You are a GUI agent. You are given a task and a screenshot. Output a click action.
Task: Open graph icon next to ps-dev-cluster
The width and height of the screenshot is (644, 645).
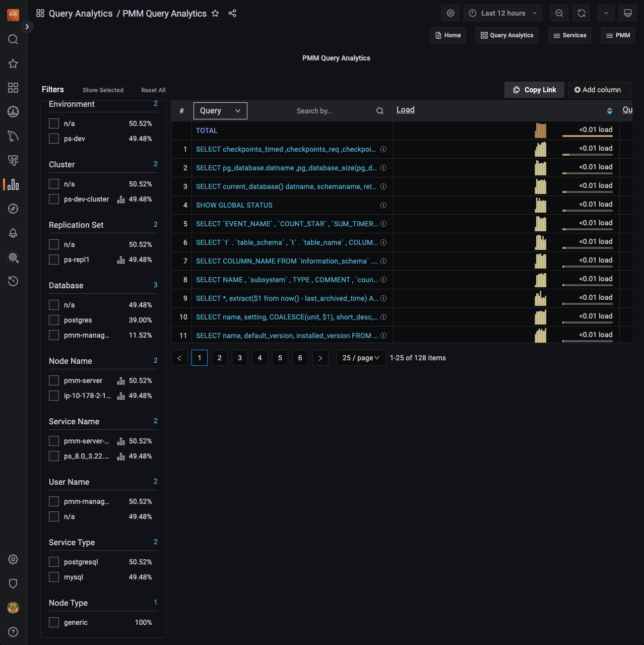pos(121,200)
